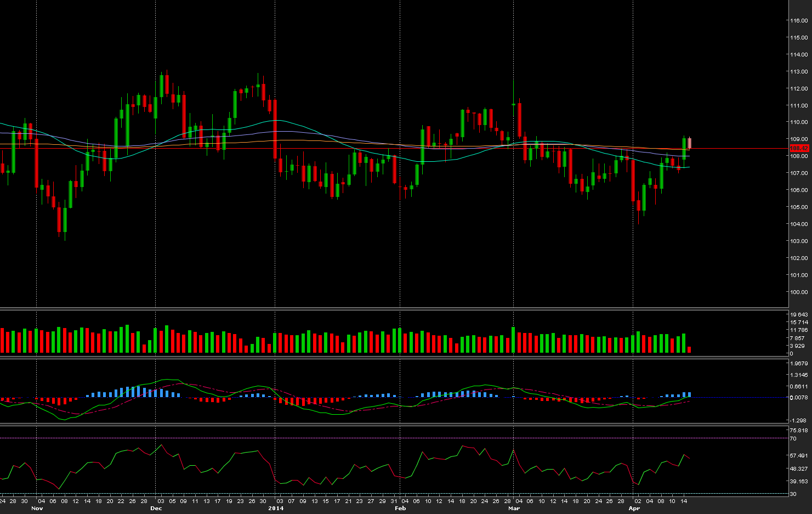Click the 0.6611 MACD axis value

[799, 386]
